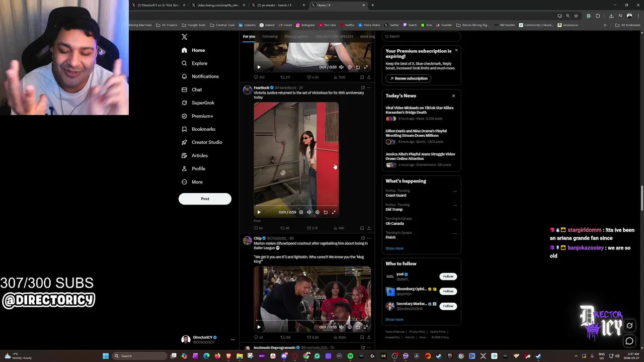Open DirectorICY account switcher menu
The height and width of the screenshot is (362, 644).
point(208,339)
